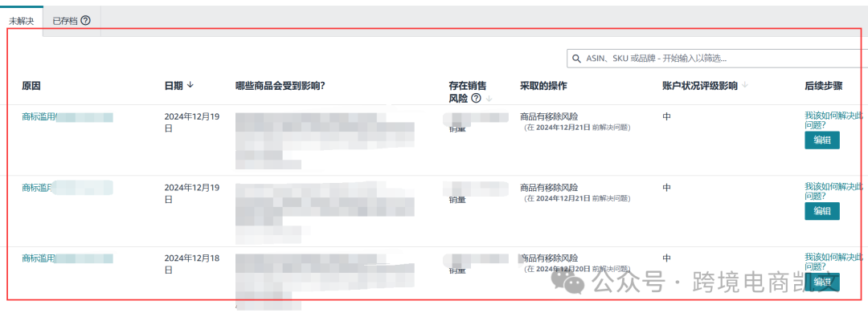The image size is (868, 317).
Task: Click 商品有移除风险 in the 12月18日 row
Action: click(549, 258)
